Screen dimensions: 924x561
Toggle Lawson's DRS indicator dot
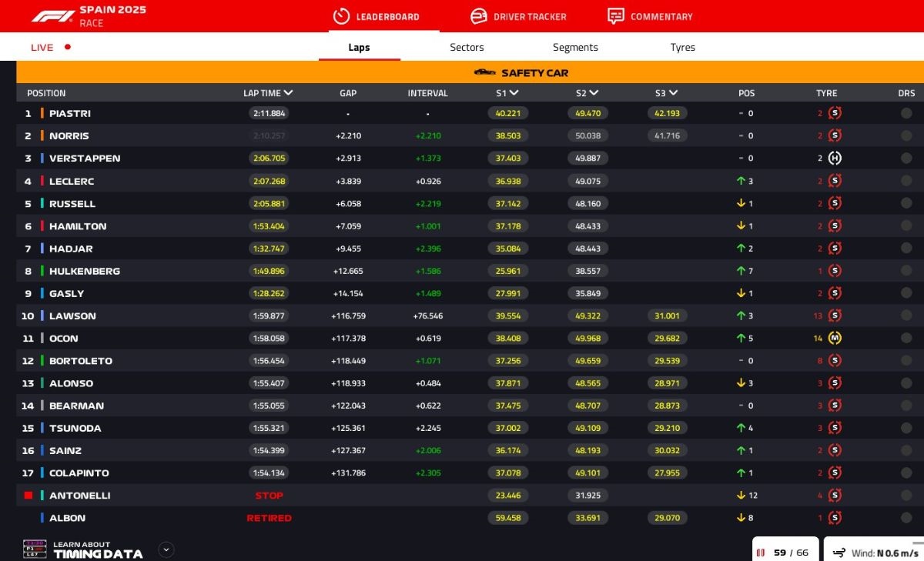click(x=906, y=316)
